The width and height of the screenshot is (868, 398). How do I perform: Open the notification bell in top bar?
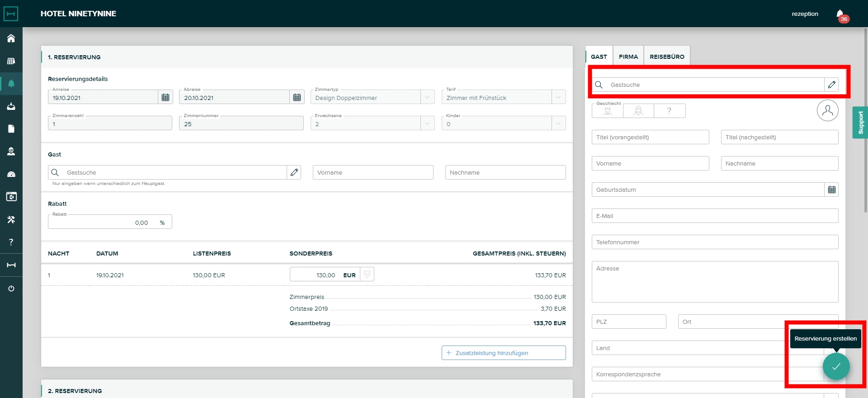click(x=840, y=14)
